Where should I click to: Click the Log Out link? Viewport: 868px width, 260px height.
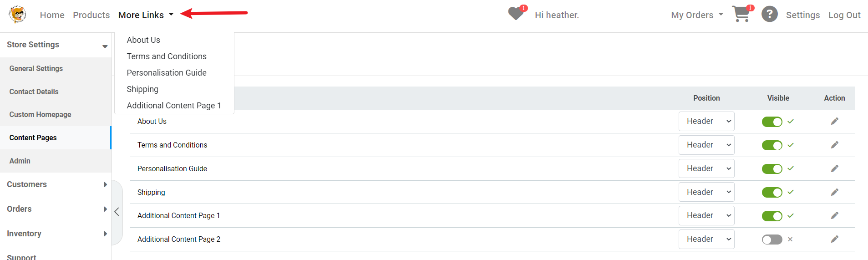point(844,15)
